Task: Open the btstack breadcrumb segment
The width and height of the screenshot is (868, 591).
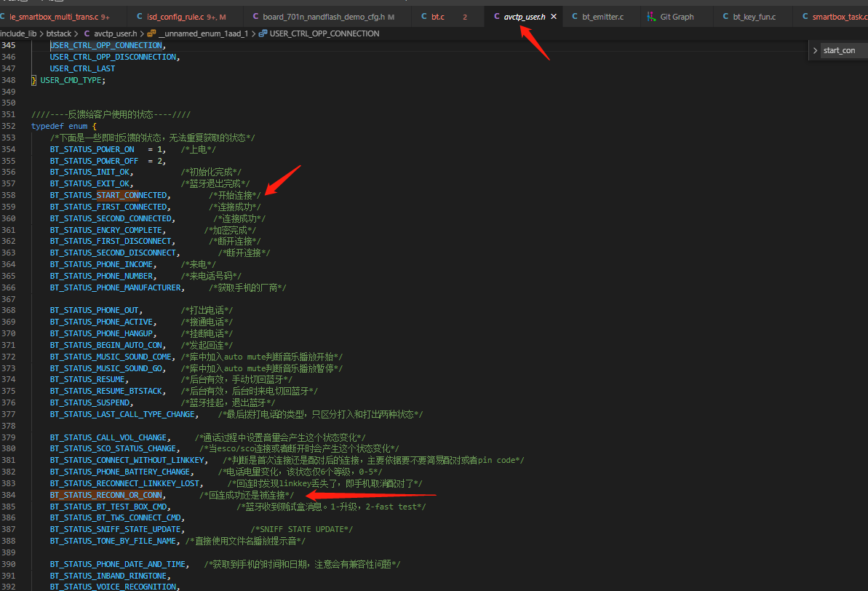Action: coord(59,33)
